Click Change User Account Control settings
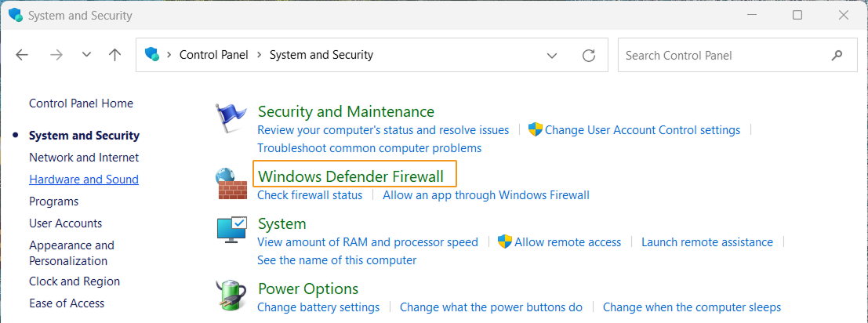The image size is (868, 323). pyautogui.click(x=642, y=130)
